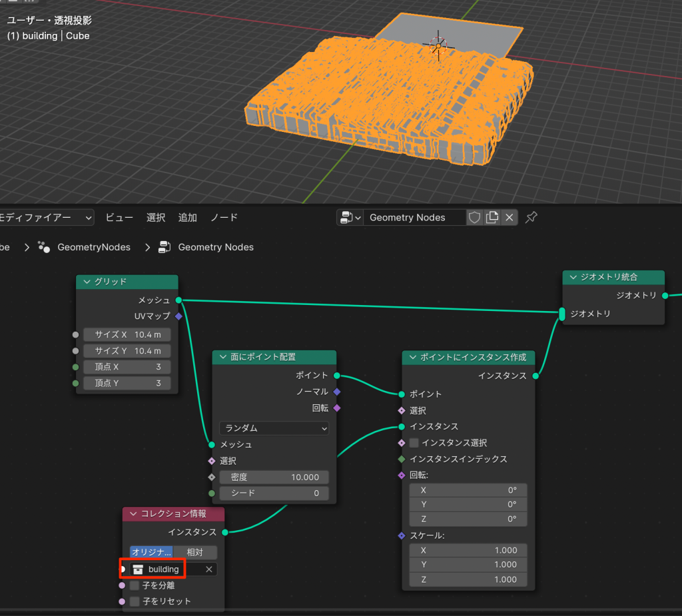
Task: Click the building collection icon
Action: tap(138, 569)
